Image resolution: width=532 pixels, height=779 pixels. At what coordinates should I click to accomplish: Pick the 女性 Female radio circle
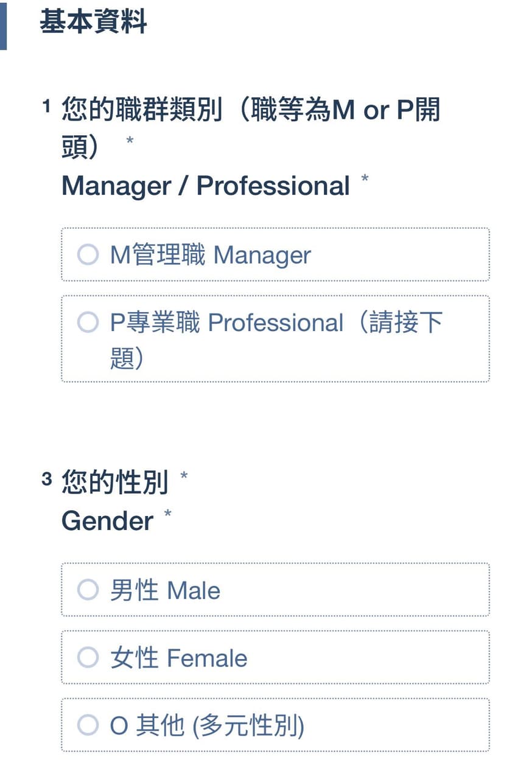pos(88,657)
